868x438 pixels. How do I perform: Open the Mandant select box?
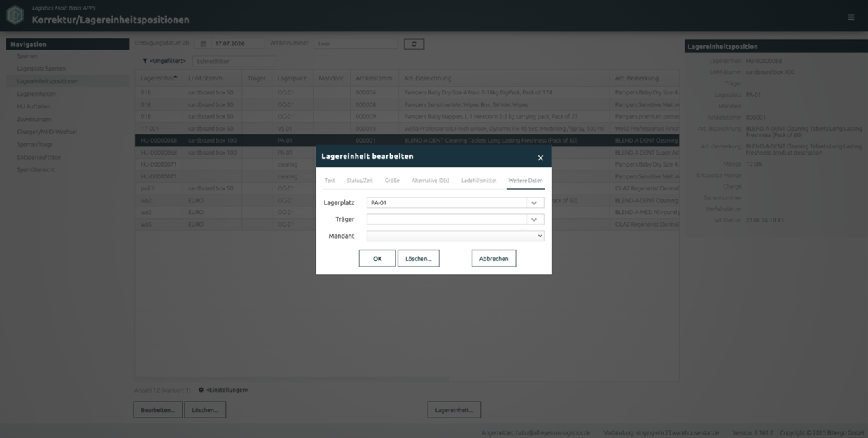coord(455,236)
